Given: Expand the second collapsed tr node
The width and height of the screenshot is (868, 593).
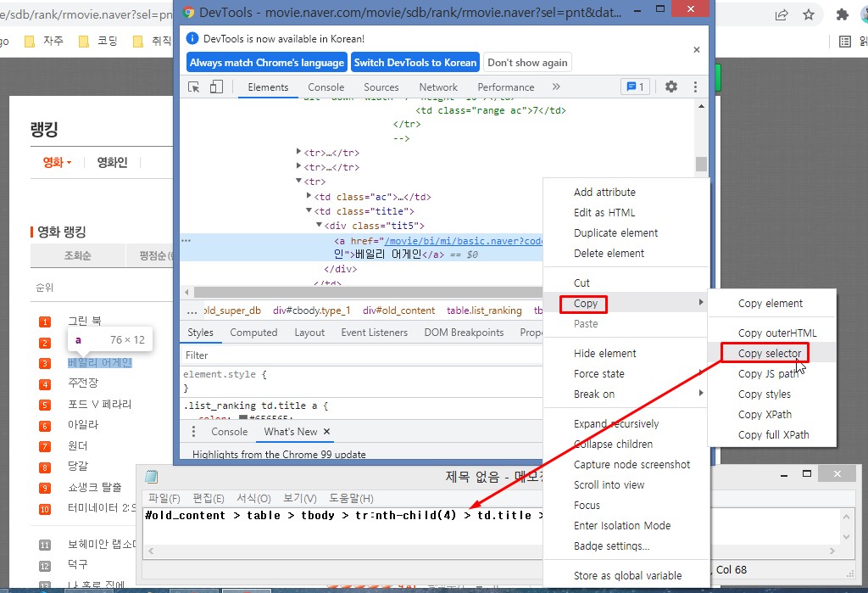Looking at the screenshot, I should [298, 165].
